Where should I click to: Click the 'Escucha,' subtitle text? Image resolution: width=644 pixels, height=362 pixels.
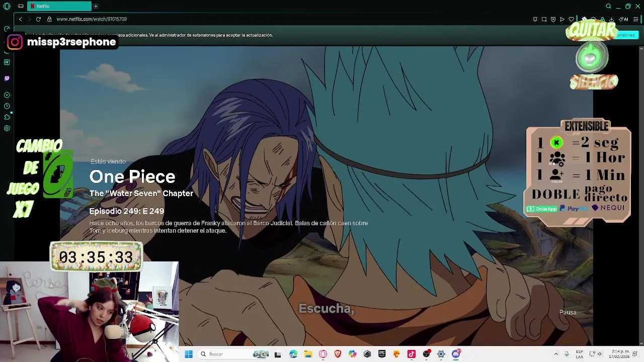(x=327, y=309)
